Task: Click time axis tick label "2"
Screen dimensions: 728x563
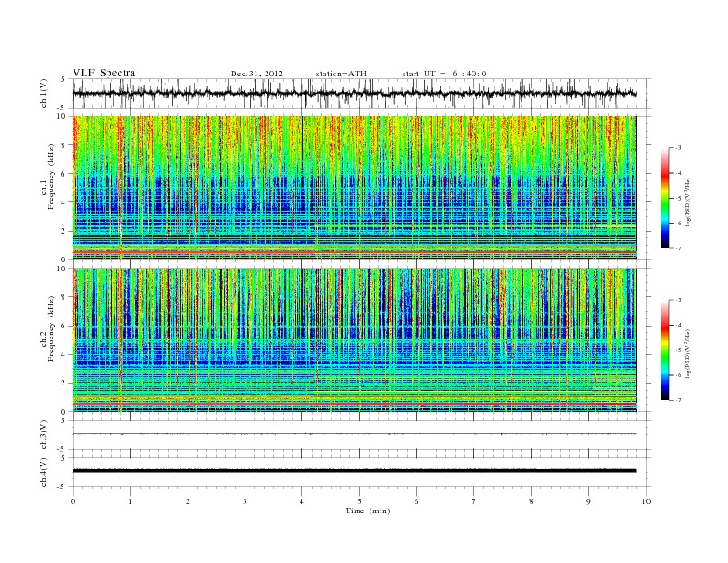Action: (x=188, y=501)
